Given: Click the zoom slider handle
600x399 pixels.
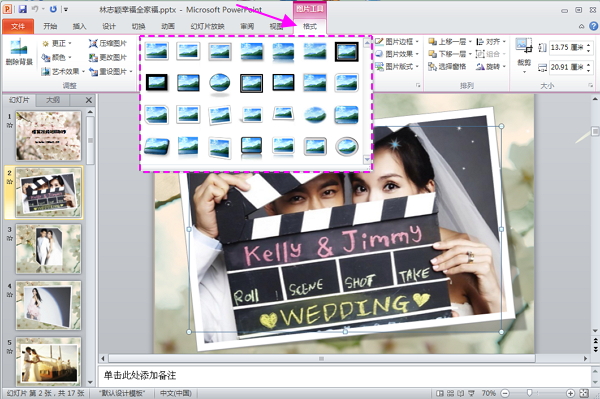Looking at the screenshot, I should click(x=529, y=393).
